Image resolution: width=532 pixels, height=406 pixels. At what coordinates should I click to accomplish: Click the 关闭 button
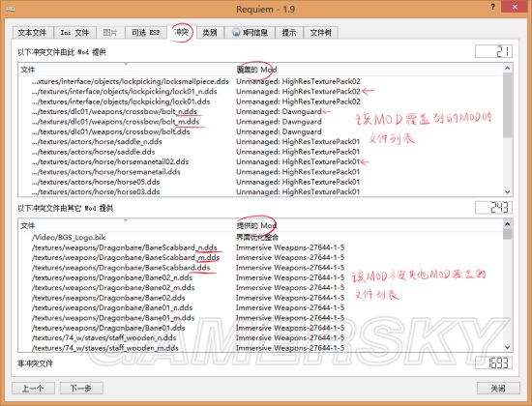coord(498,388)
